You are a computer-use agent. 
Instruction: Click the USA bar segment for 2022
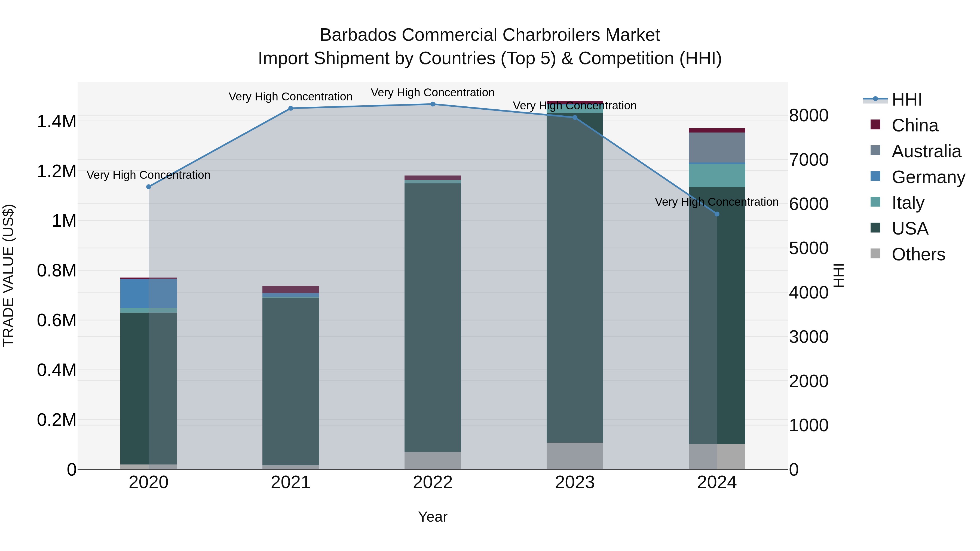click(x=433, y=318)
